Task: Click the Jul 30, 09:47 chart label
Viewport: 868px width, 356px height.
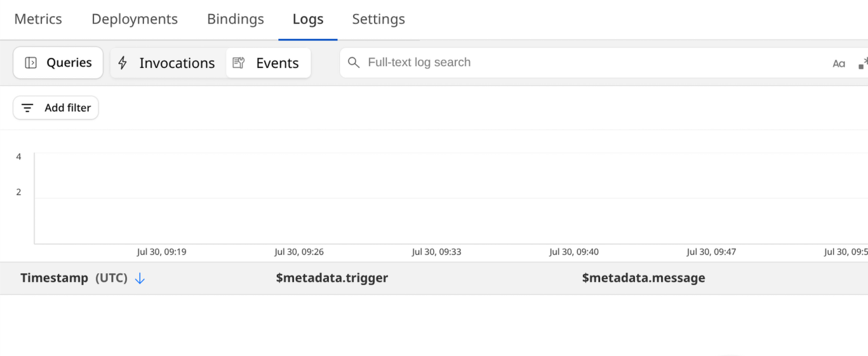Action: click(711, 252)
